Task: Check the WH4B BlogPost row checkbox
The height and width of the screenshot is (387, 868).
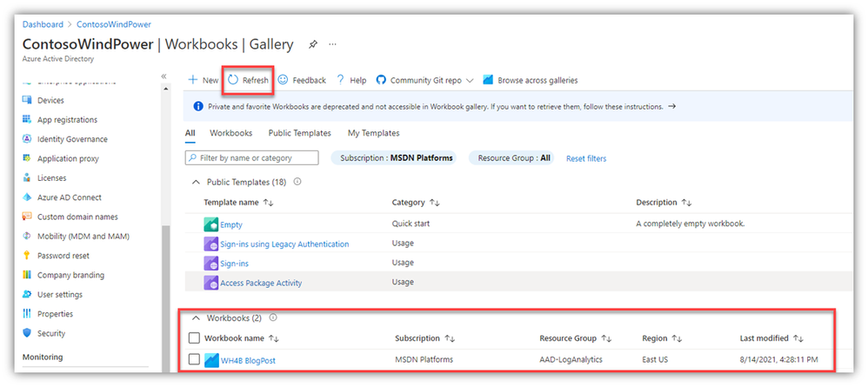Action: (x=194, y=360)
